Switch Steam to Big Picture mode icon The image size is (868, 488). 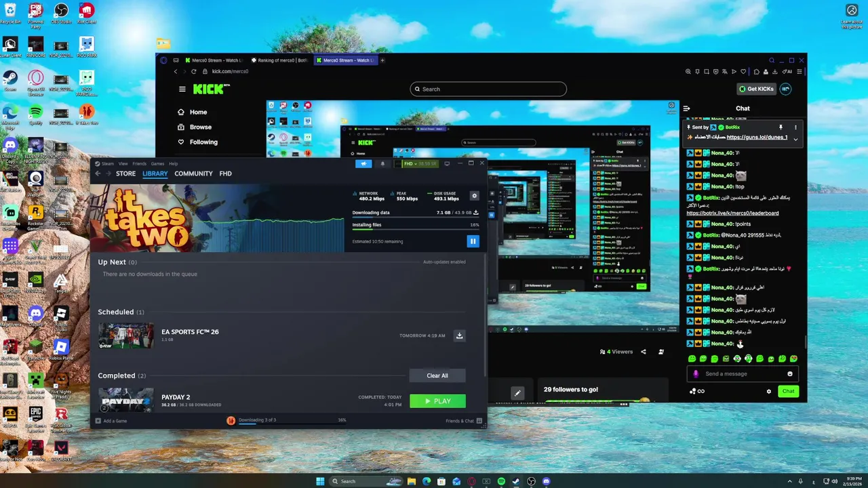447,163
